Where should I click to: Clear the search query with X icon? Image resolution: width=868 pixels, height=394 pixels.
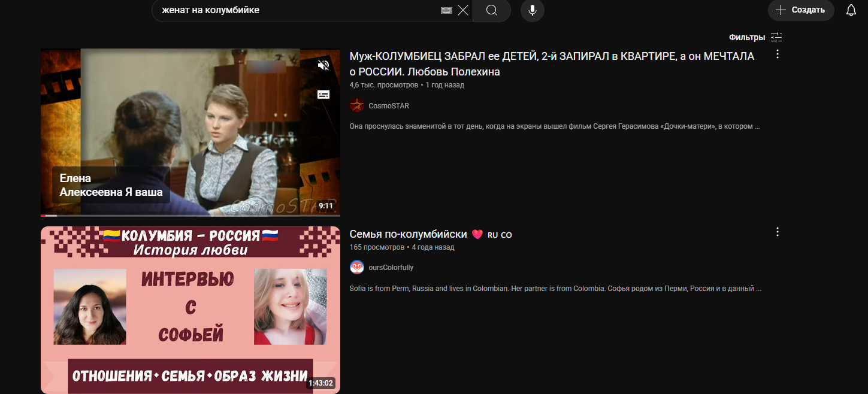[463, 10]
